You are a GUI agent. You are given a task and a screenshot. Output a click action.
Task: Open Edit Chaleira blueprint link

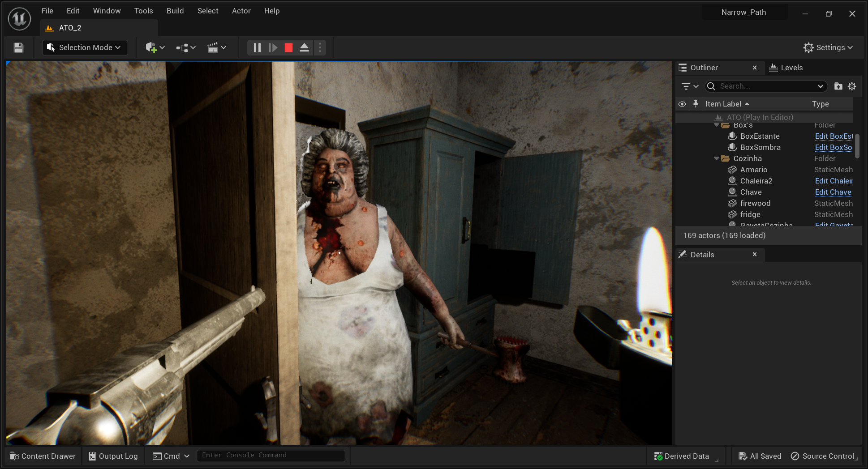click(834, 181)
